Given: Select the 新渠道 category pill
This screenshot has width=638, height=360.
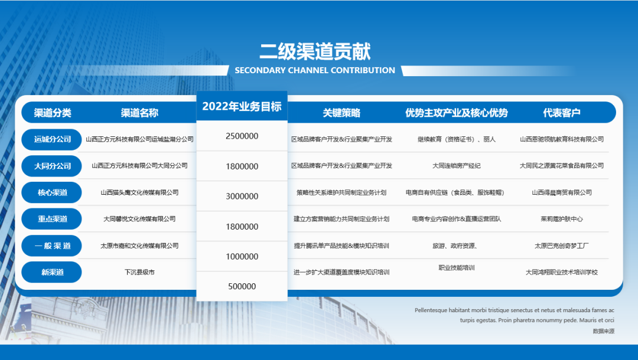Looking at the screenshot, I should 52,272.
